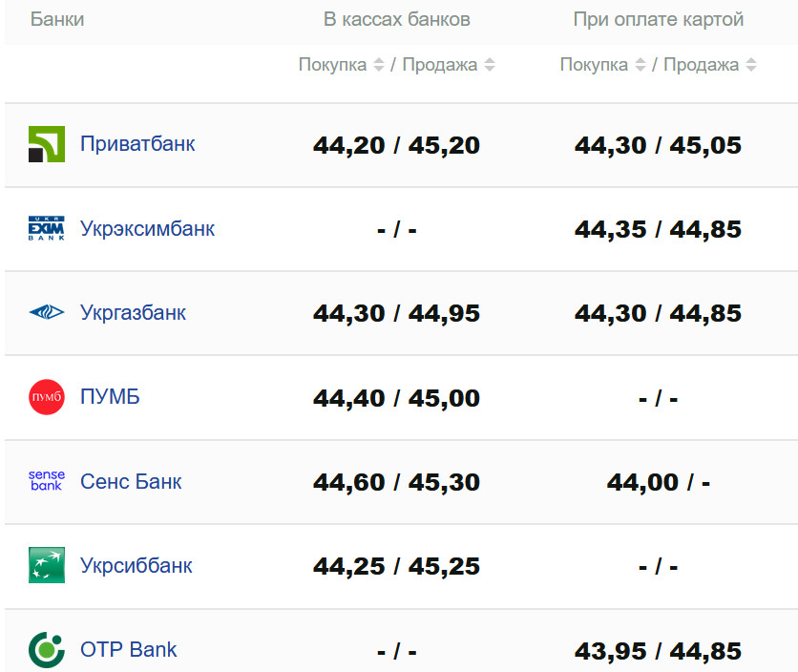Screen dimensions: 798x672
Task: Click the Ukrsibbank green star logo
Action: [47, 565]
